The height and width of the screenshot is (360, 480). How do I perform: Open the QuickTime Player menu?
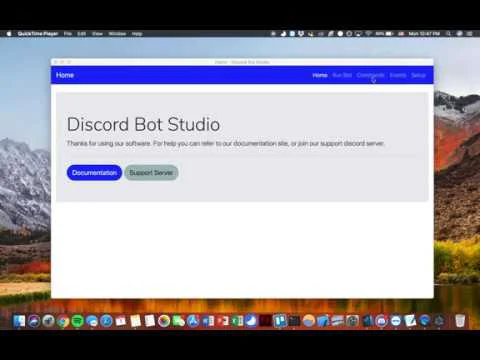(x=38, y=34)
